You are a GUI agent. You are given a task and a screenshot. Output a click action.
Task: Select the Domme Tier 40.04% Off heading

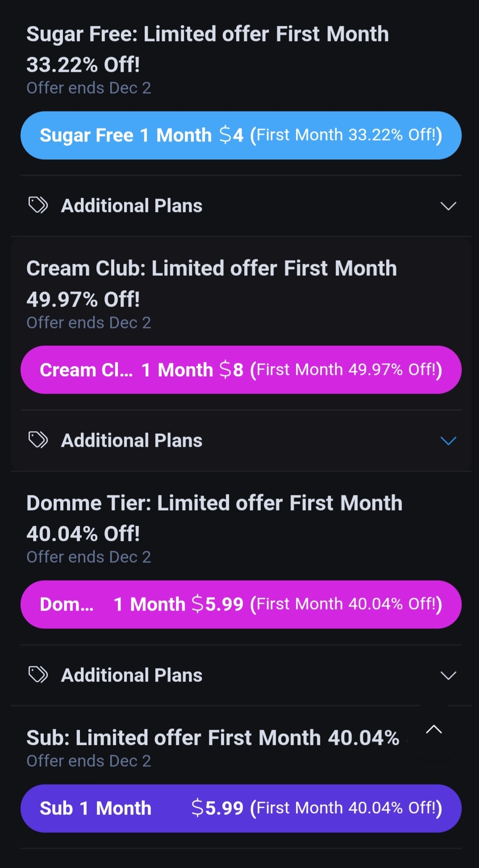(x=214, y=518)
